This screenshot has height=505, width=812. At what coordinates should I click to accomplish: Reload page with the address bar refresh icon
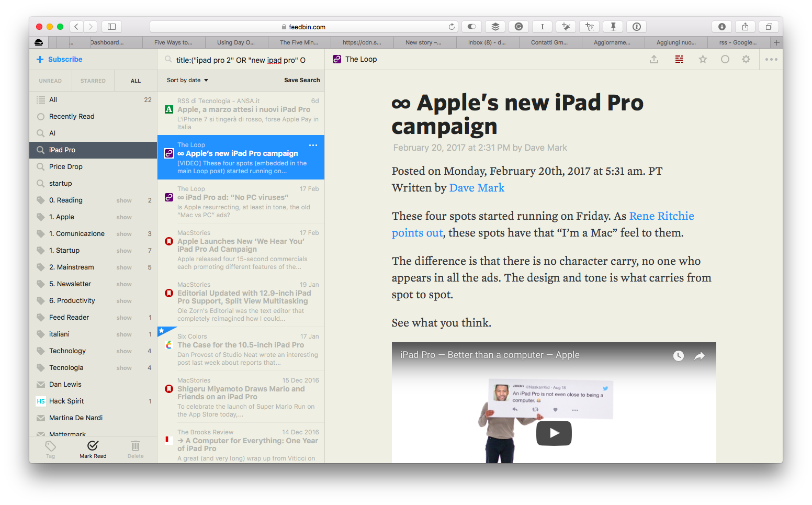point(452,27)
